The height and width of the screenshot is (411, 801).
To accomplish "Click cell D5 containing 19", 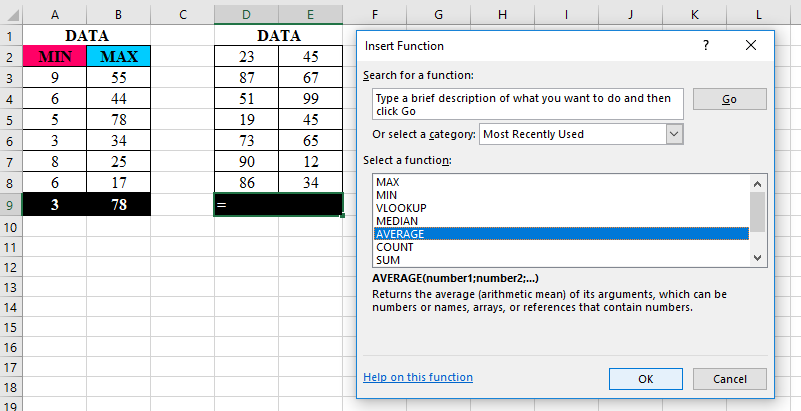I will point(246,119).
